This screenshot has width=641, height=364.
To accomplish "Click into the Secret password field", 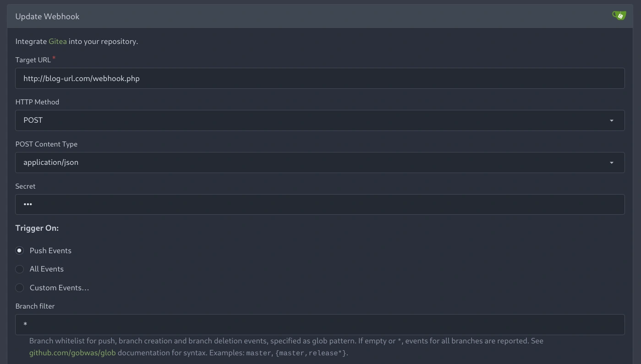I will pos(320,204).
